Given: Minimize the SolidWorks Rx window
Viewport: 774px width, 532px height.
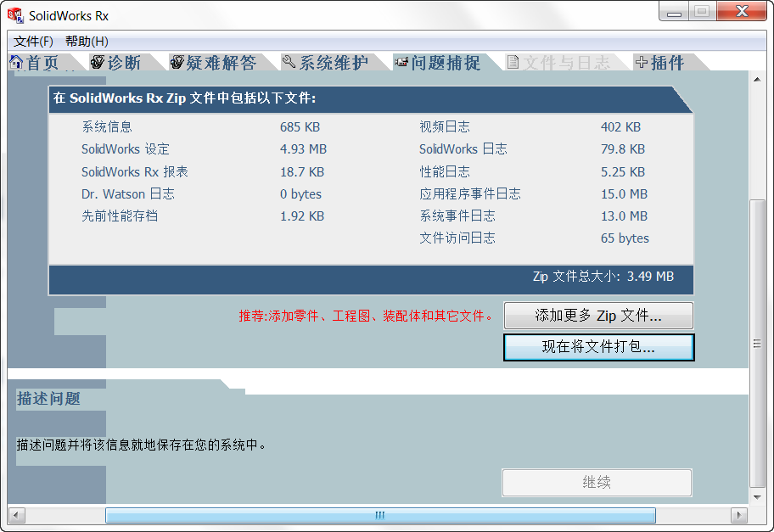Looking at the screenshot, I should coord(674,11).
